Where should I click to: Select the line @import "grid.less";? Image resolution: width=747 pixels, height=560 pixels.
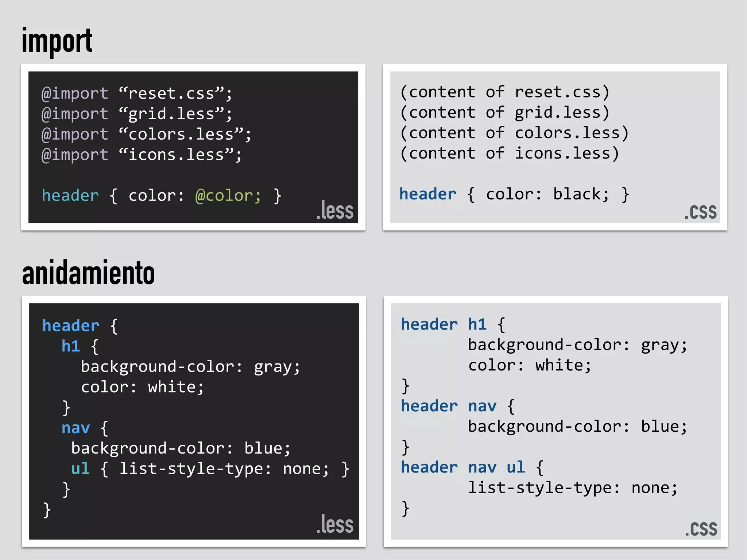click(137, 114)
